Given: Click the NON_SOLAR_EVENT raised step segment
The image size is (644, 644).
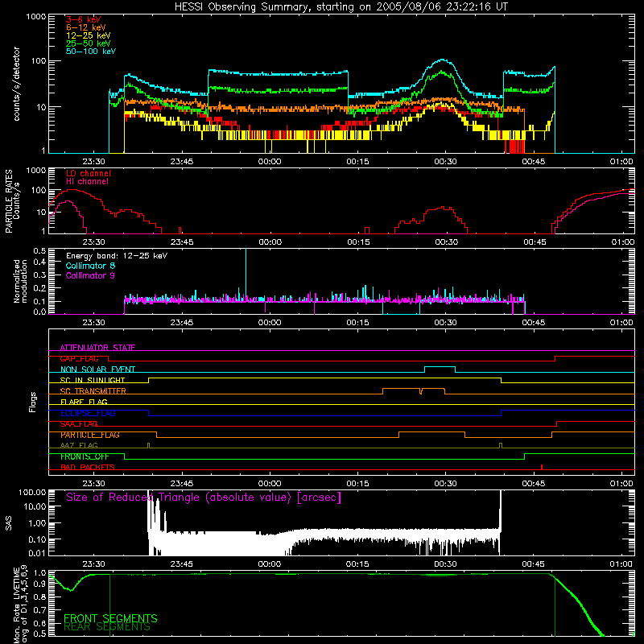Looking at the screenshot, I should (x=440, y=367).
